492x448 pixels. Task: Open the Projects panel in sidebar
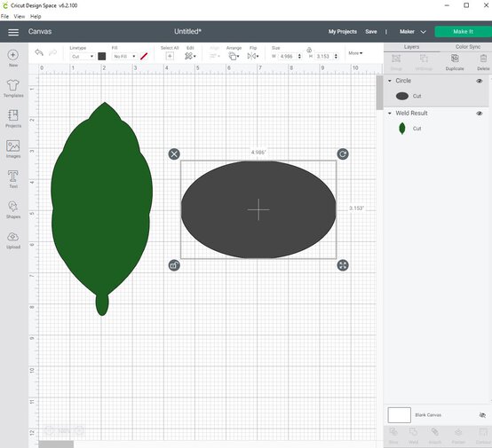click(x=13, y=119)
